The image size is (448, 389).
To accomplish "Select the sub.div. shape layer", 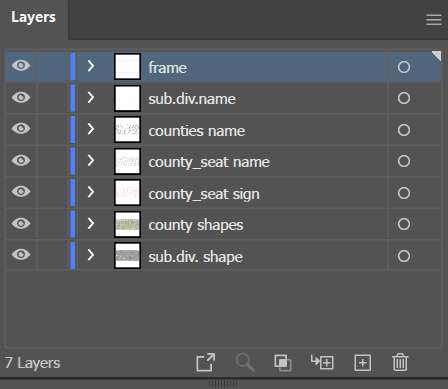I will [195, 257].
